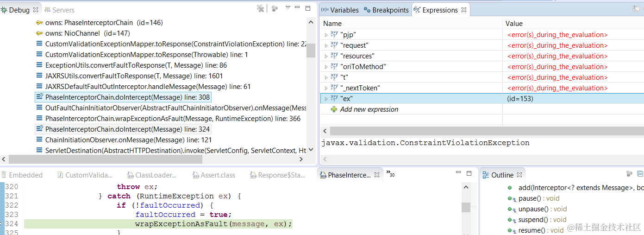The image size is (644, 235).
Task: Click the watch icon of "resources"
Action: pos(334,56)
